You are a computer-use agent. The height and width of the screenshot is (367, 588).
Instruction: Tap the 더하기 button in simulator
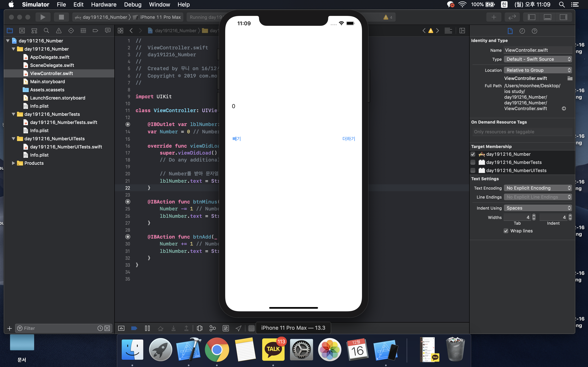tap(349, 139)
